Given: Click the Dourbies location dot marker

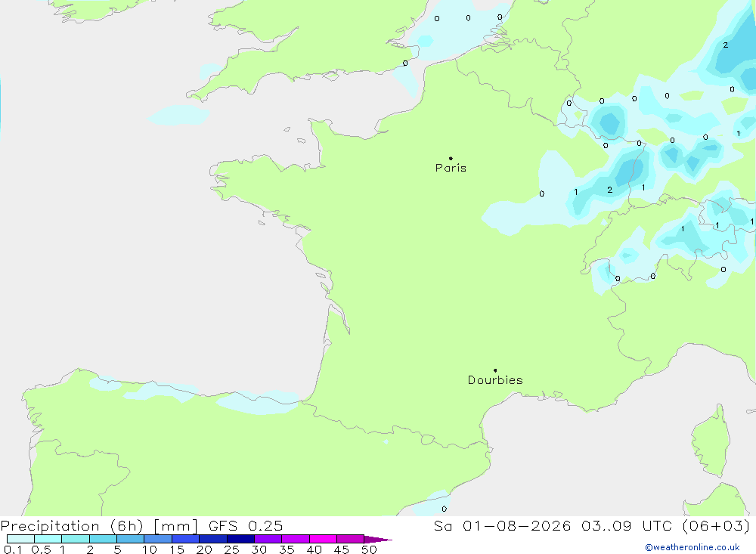Looking at the screenshot, I should tap(495, 370).
